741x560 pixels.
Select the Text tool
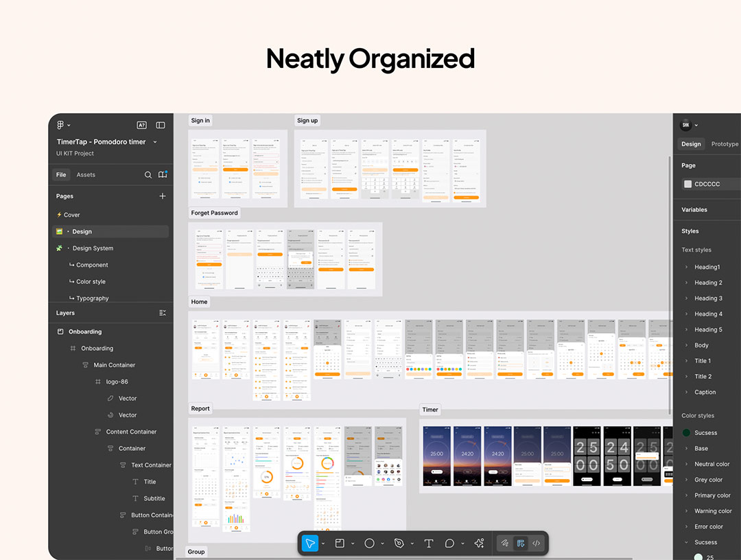click(x=429, y=544)
